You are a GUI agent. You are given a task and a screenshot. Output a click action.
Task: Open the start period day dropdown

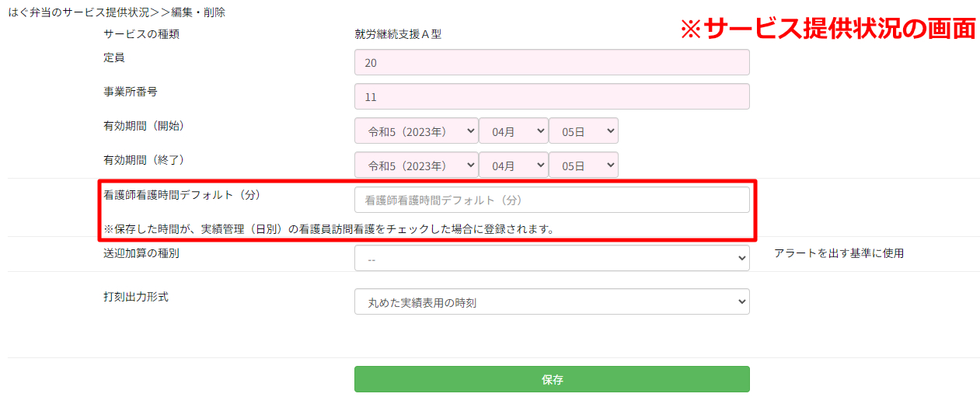tap(583, 131)
